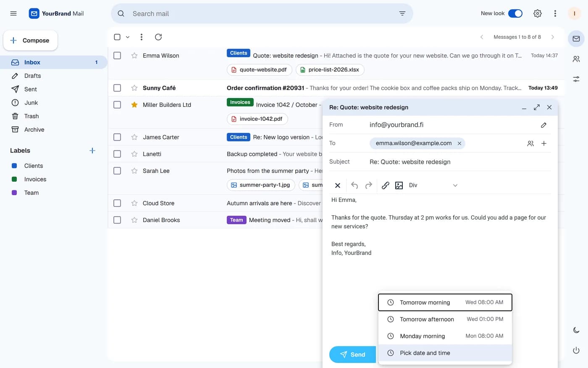This screenshot has height=368, width=588.
Task: Star the Emma Wilson email
Action: (x=134, y=56)
